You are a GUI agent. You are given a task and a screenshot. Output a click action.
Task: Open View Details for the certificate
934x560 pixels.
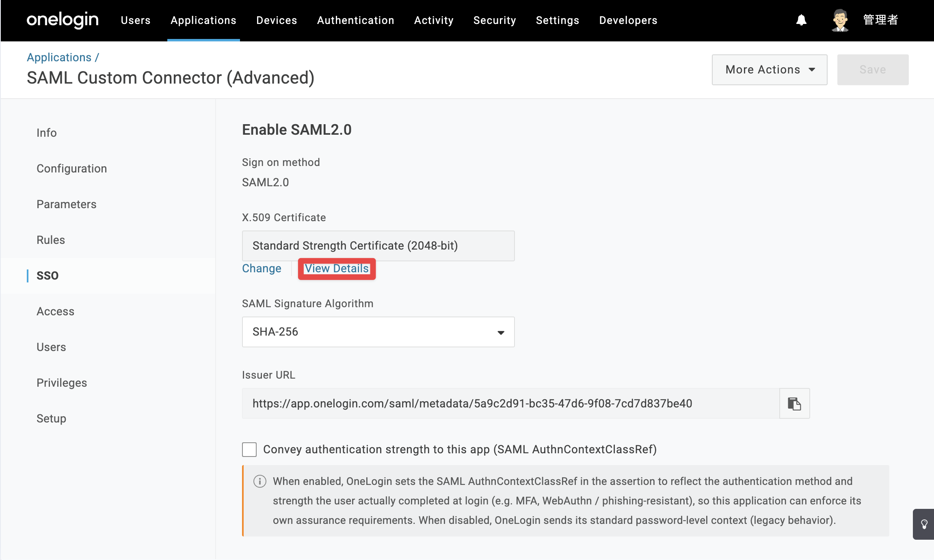click(x=337, y=269)
